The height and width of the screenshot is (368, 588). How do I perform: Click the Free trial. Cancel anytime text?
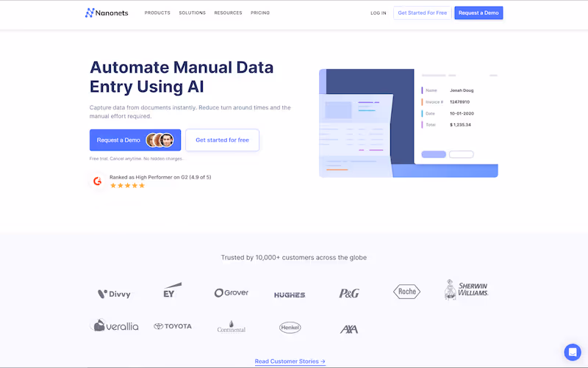coord(136,159)
